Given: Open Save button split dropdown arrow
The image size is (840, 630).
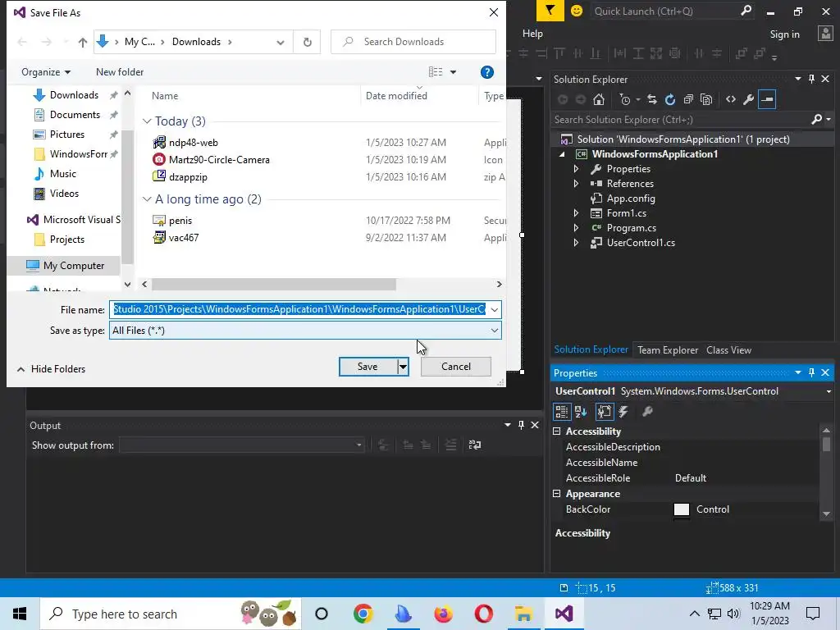Looking at the screenshot, I should click(403, 367).
